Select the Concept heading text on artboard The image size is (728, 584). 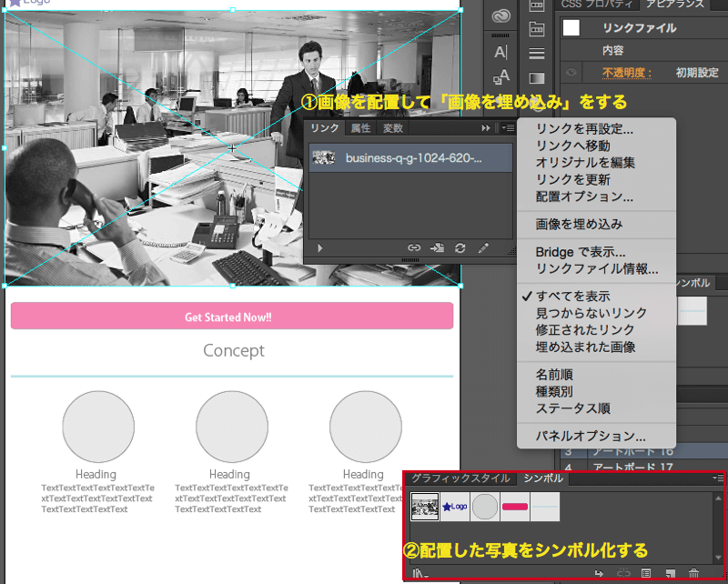234,350
